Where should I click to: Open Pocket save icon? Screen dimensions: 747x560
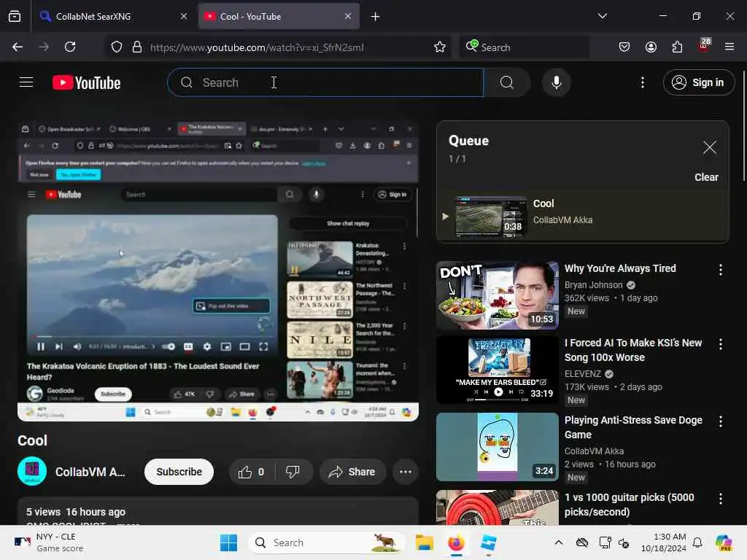[624, 47]
